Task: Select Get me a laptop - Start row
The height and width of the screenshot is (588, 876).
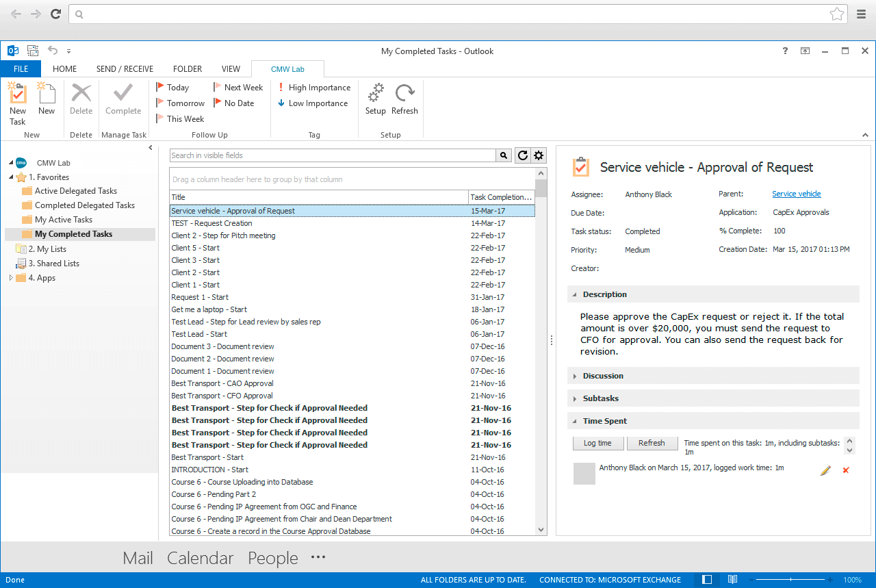Action: click(352, 309)
